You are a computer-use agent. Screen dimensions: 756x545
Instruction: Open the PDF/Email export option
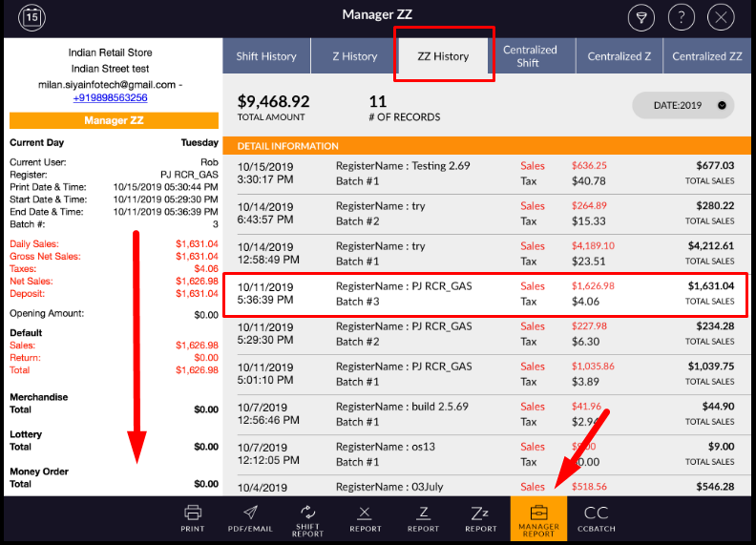249,518
